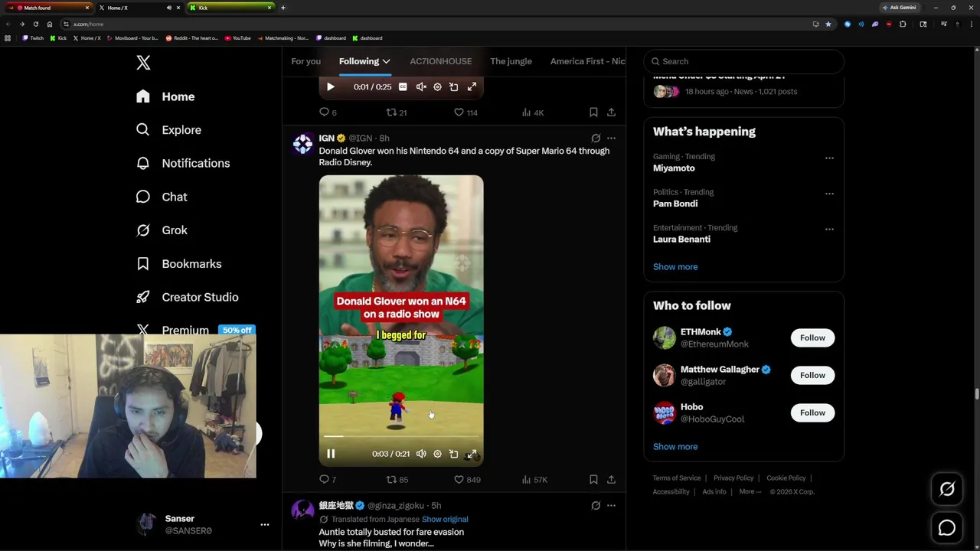
Task: Click Show more under What's happening
Action: (675, 267)
